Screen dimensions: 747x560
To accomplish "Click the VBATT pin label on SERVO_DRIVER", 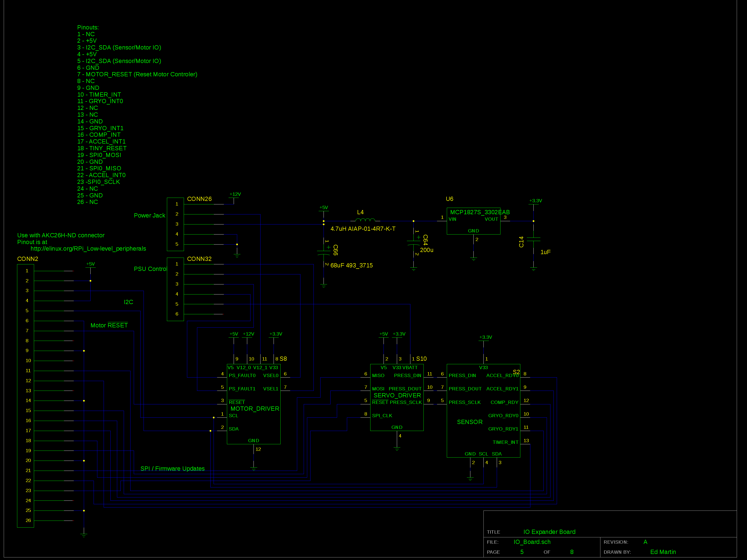I will point(410,367).
